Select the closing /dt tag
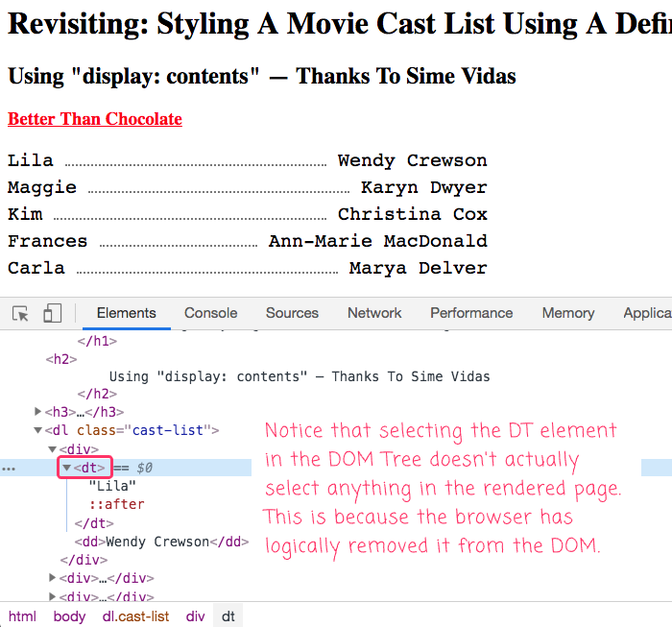Screen dimensions: 672x627 94,523
